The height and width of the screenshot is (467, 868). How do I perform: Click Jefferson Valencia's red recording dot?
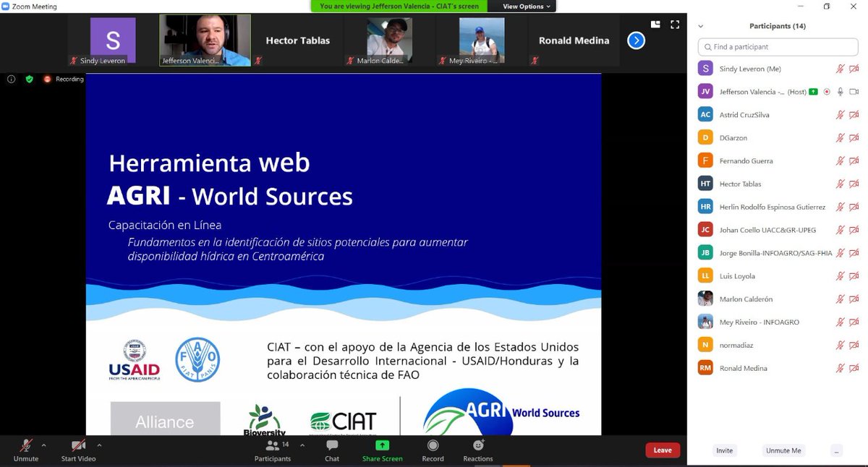[x=827, y=92]
